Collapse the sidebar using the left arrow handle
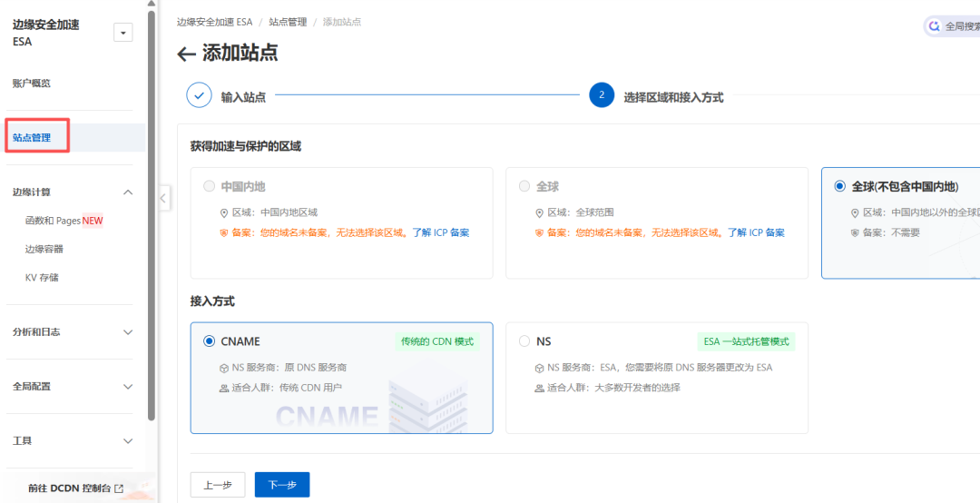980x503 pixels. point(164,198)
